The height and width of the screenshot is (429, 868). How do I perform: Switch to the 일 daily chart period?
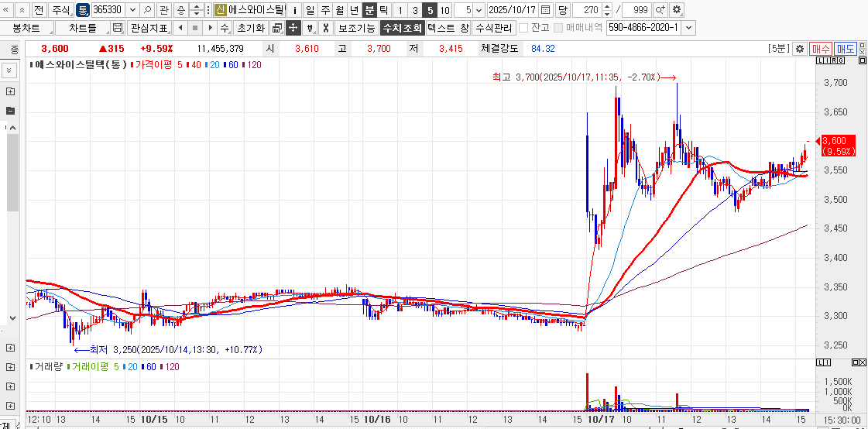(x=310, y=10)
